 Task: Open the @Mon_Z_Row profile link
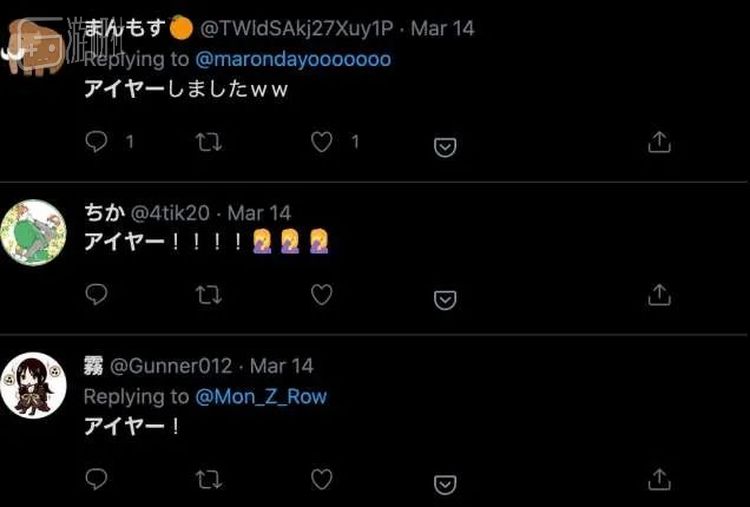click(x=261, y=397)
